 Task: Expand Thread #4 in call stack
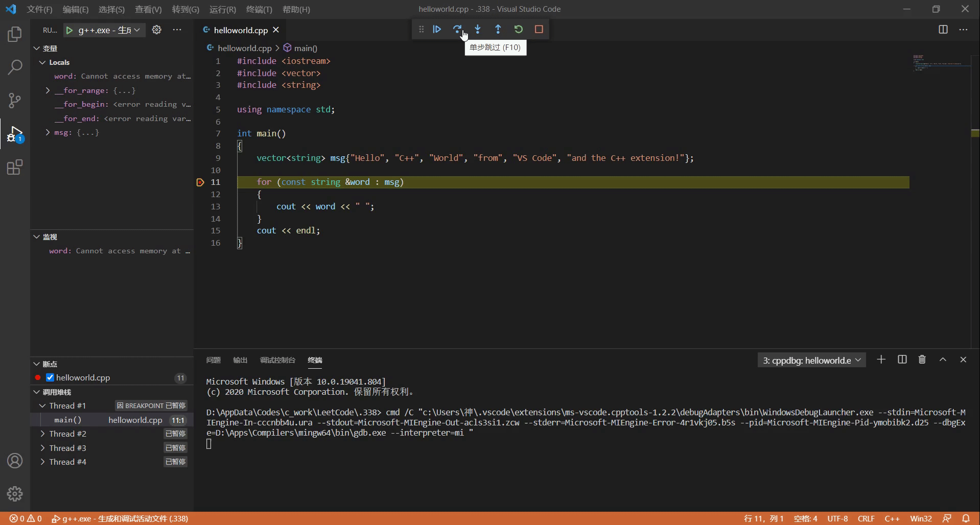(42, 462)
